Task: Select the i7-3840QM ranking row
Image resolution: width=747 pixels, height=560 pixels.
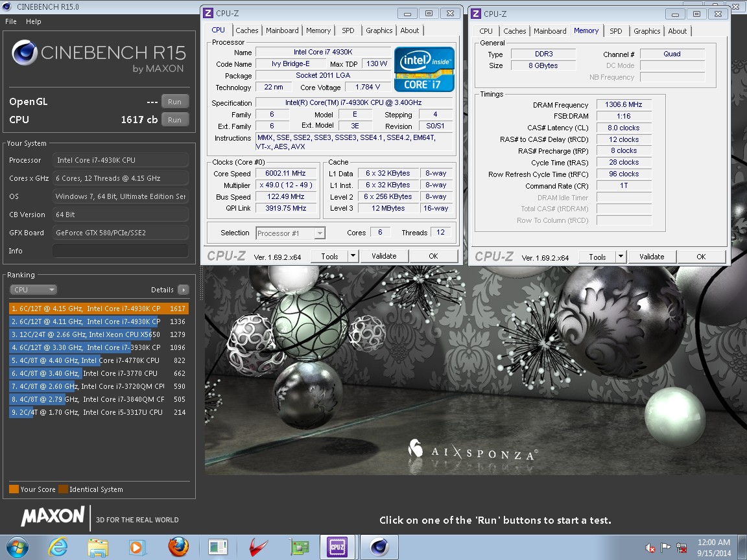Action: [x=99, y=399]
